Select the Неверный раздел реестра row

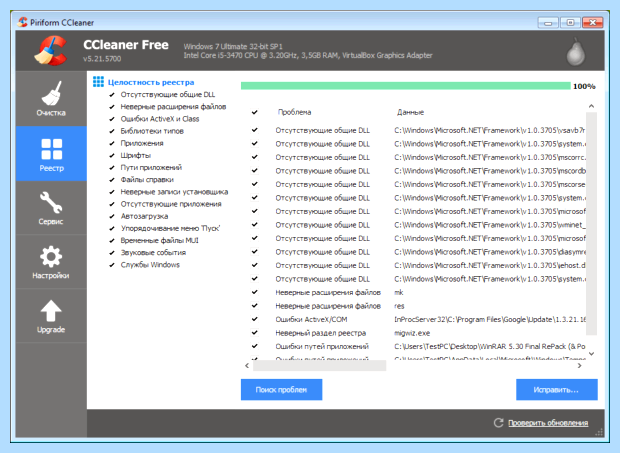point(418,333)
